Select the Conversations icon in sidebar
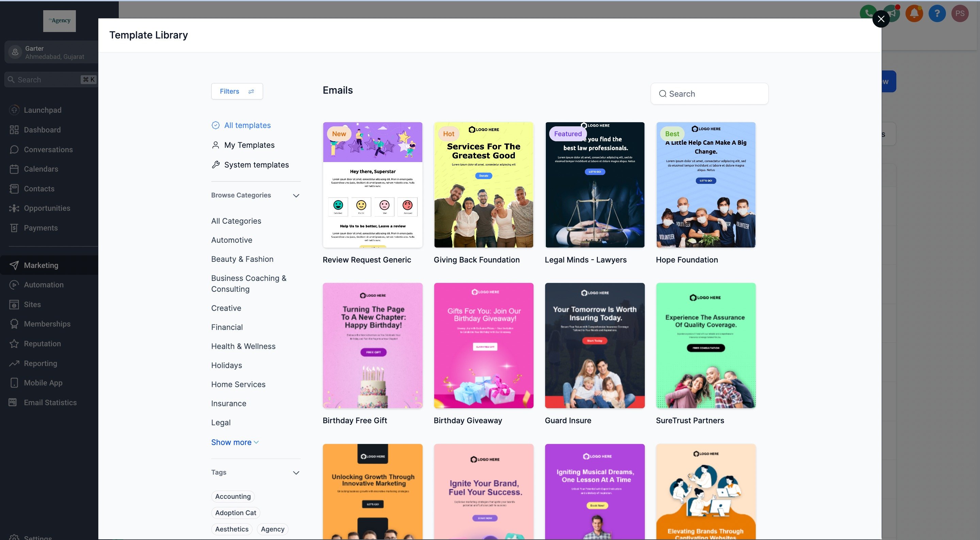This screenshot has width=980, height=540. pos(14,149)
